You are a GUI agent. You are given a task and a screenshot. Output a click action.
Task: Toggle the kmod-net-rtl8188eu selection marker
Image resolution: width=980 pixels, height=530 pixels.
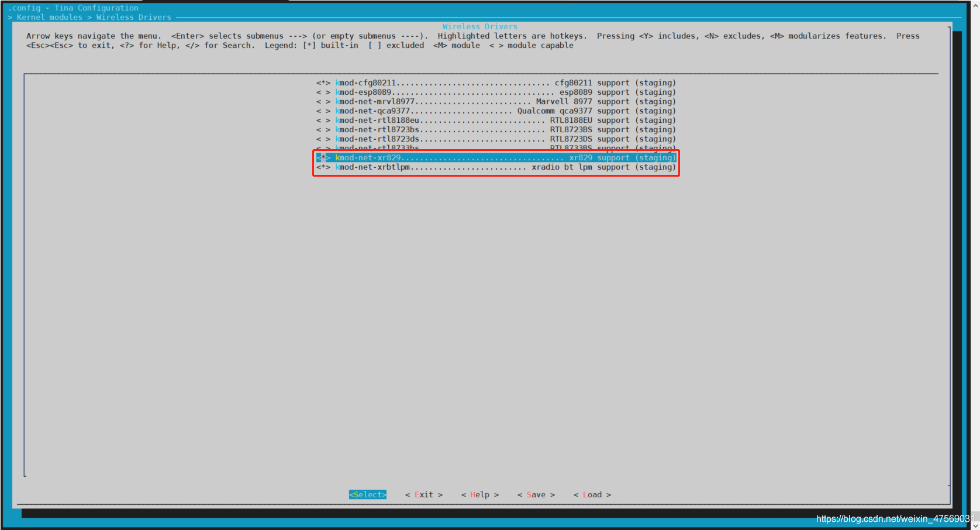[323, 121]
